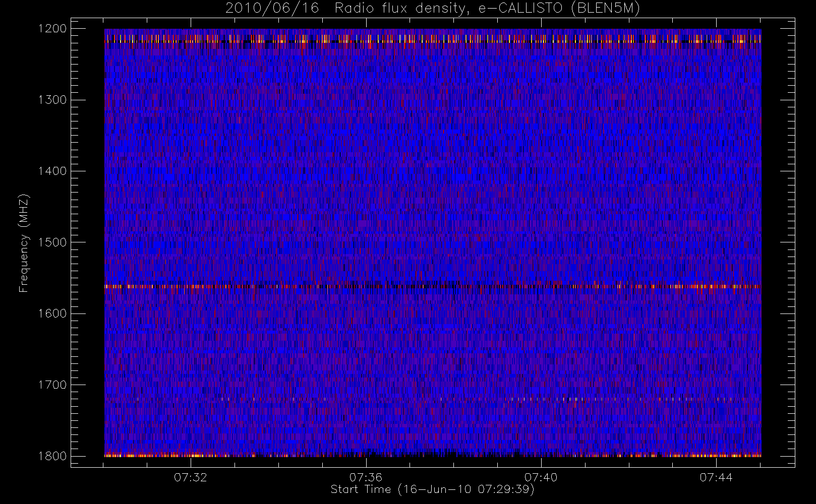Click the 1400 frequency axis label

(x=52, y=171)
